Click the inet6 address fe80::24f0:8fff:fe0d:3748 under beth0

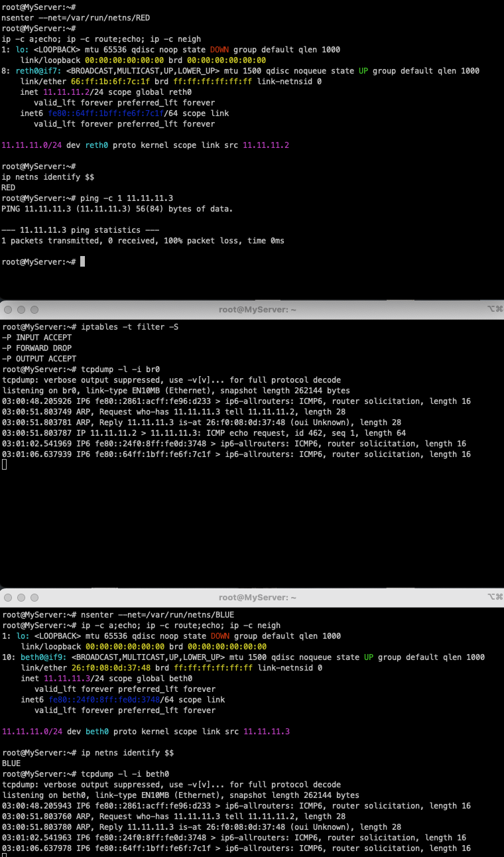click(x=104, y=700)
